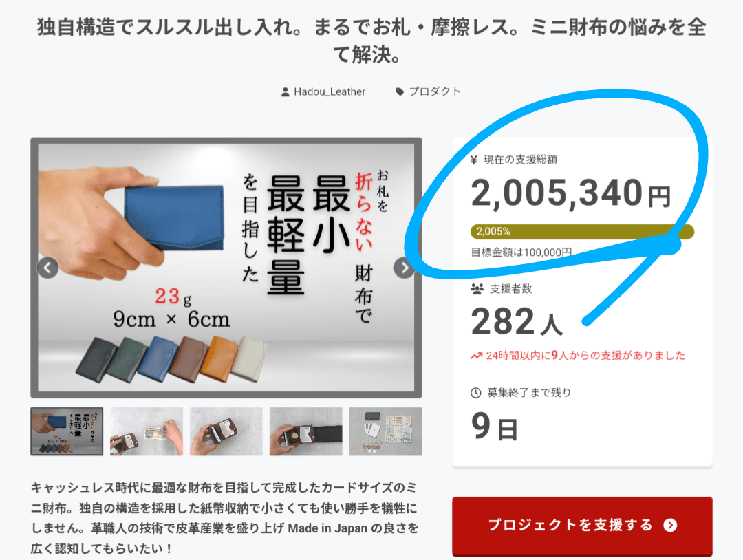Screen dimensions: 743x560
Task: Click the 2,005% funding progress bar
Action: [x=582, y=232]
